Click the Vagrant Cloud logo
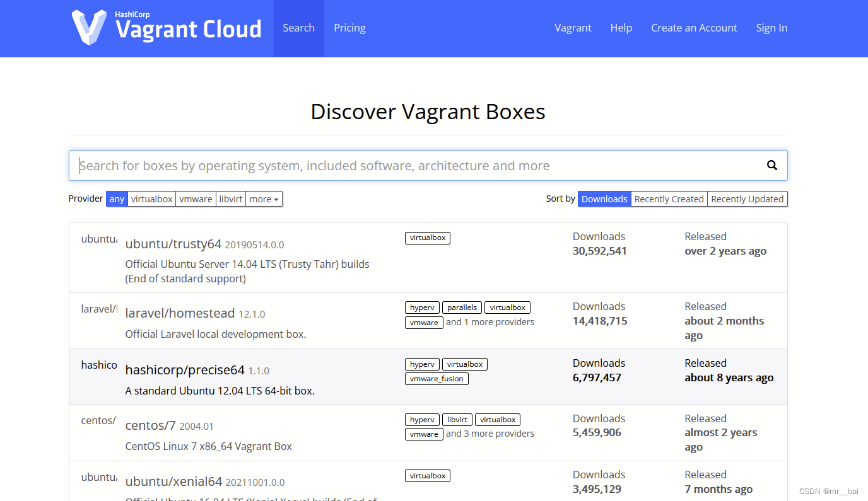 pos(166,28)
